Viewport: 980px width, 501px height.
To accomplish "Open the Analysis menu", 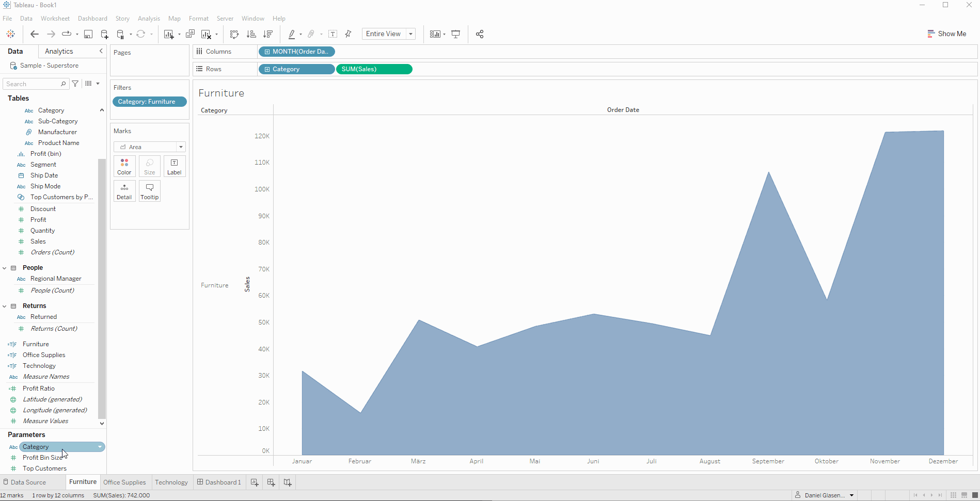I will click(149, 18).
